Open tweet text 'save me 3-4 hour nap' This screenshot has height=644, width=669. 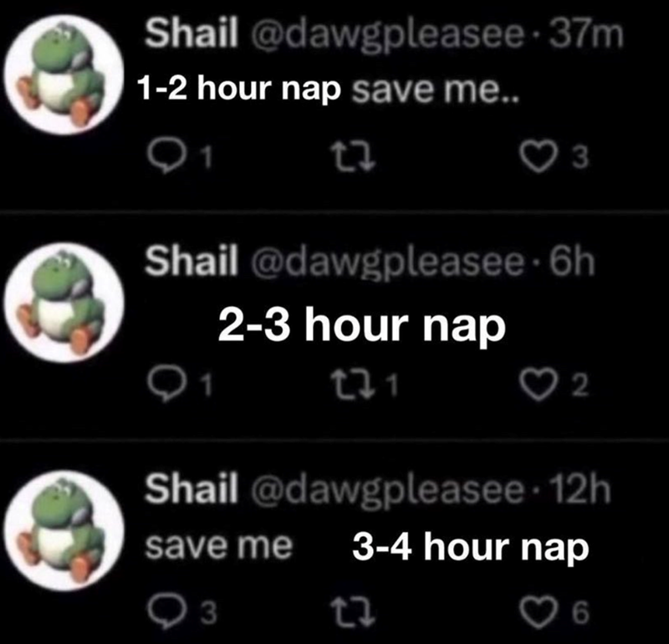click(x=367, y=548)
